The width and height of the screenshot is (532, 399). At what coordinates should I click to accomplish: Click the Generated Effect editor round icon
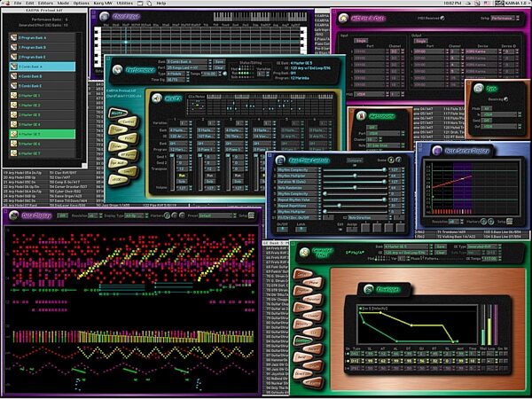pos(305,252)
